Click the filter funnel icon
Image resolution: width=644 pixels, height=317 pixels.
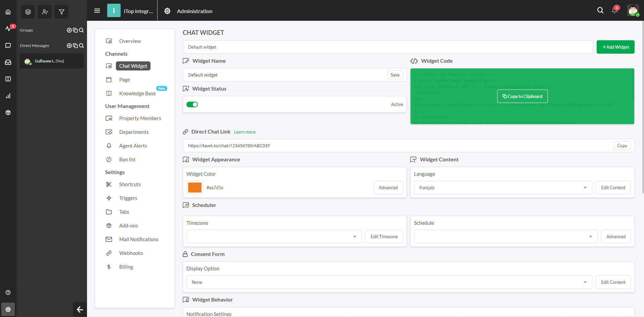(x=61, y=12)
